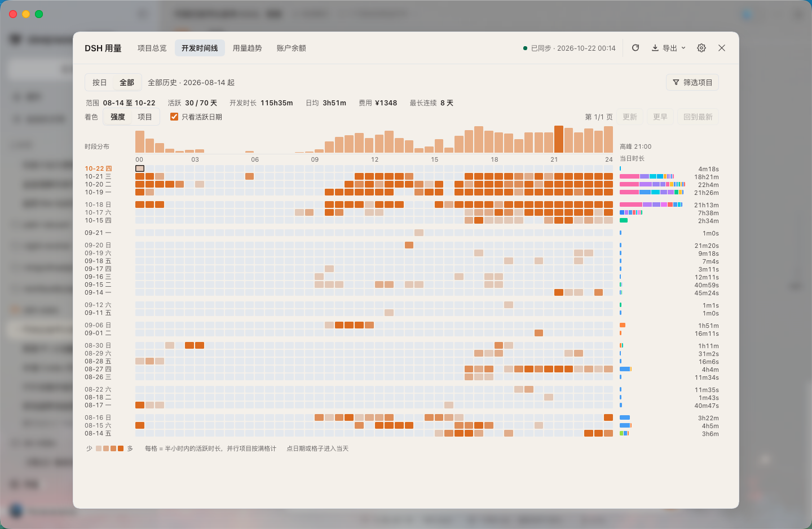This screenshot has height=529, width=812.
Task: Open the 导出 export dropdown
Action: 669,48
